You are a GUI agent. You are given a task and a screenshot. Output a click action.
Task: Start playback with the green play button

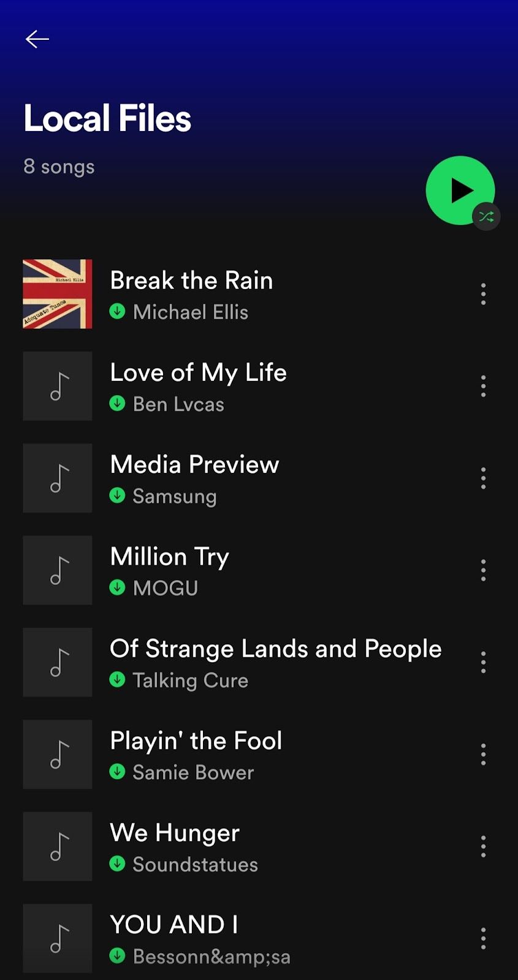pos(460,190)
